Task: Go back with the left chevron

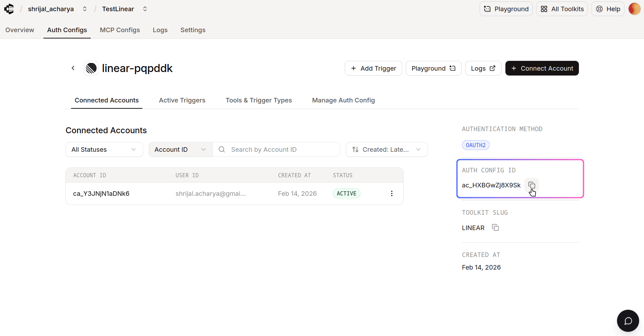Action: tap(73, 68)
